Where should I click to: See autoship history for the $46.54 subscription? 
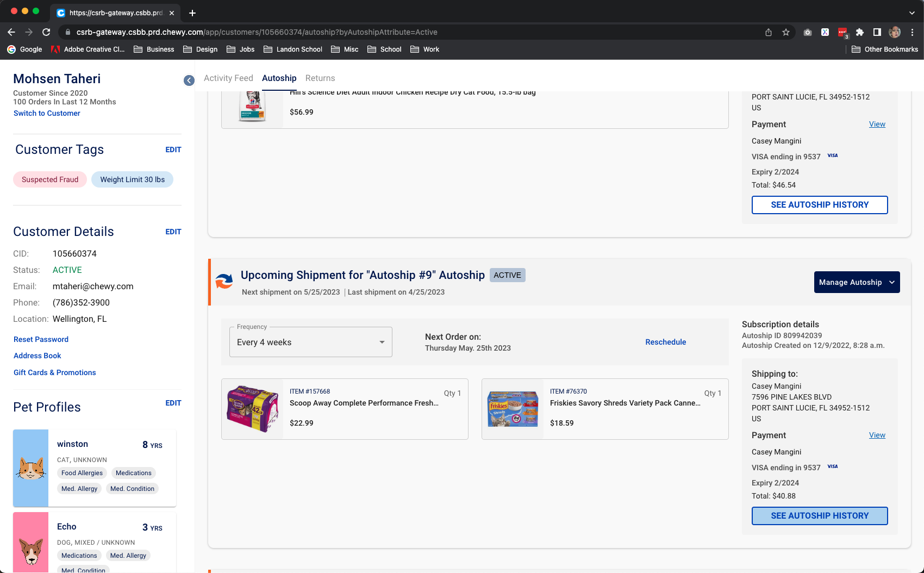pos(820,205)
